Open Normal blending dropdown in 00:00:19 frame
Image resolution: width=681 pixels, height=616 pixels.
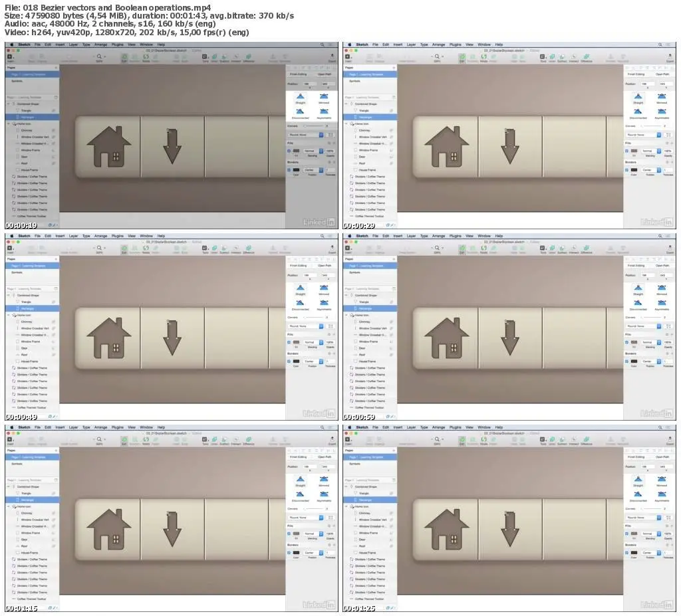coord(313,151)
